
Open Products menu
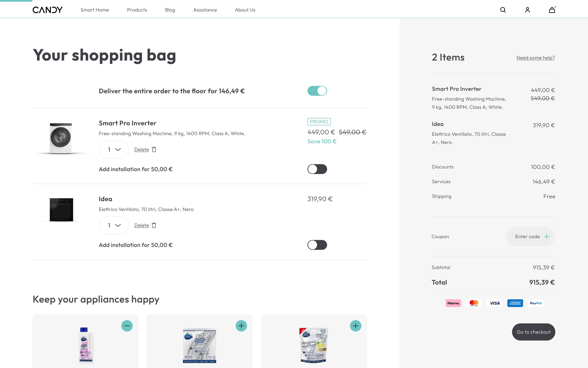tap(137, 10)
